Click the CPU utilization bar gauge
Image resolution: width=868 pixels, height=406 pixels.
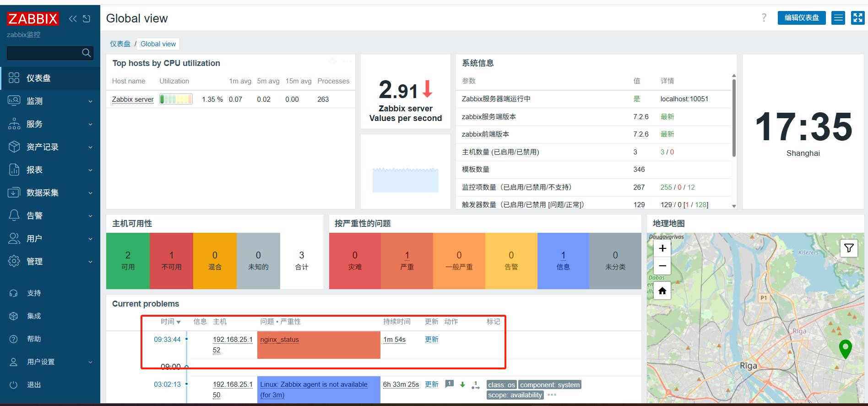[x=176, y=99]
